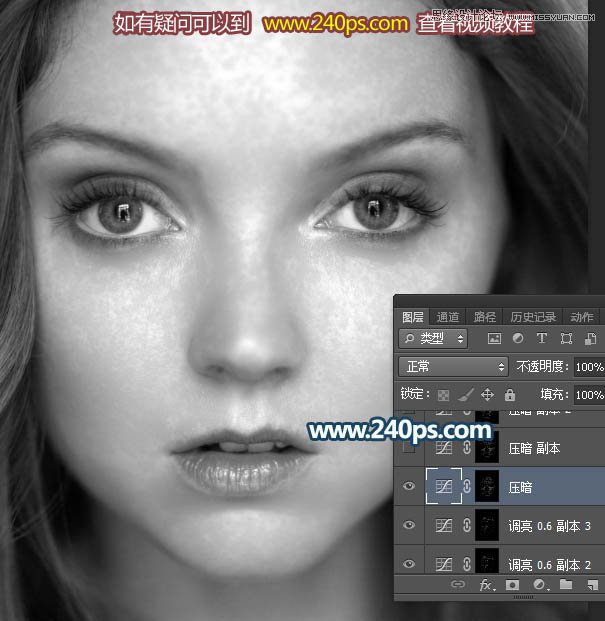Open the 类型 filter dropdown
This screenshot has height=621, width=605.
tap(433, 339)
